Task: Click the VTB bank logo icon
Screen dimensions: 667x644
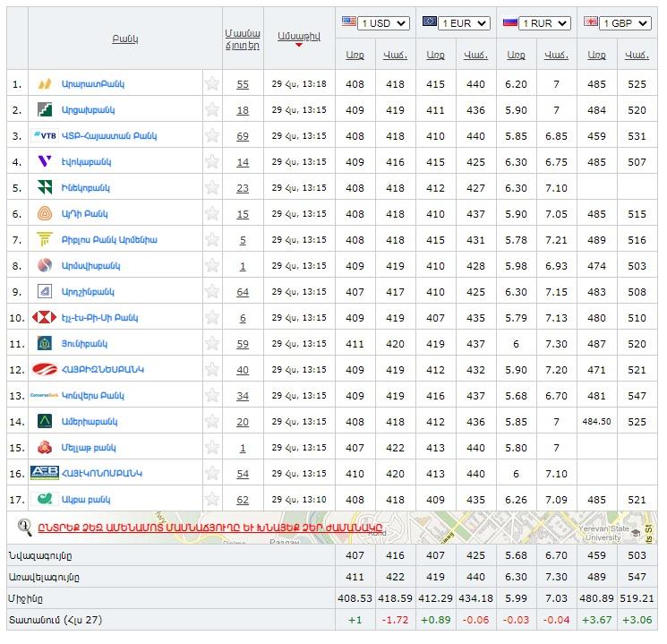Action: click(44, 136)
